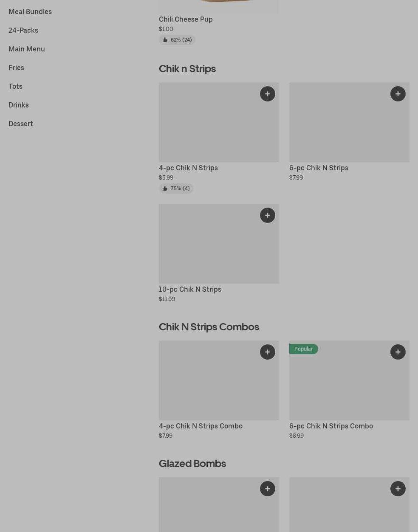Open the 24-Packs menu section
Viewport: 418px width, 532px height.
coord(23,30)
